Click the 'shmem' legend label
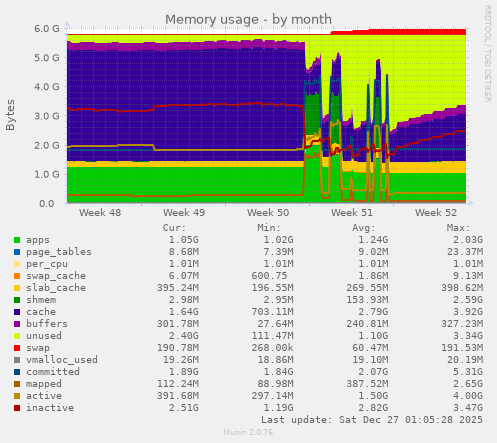 [41, 300]
